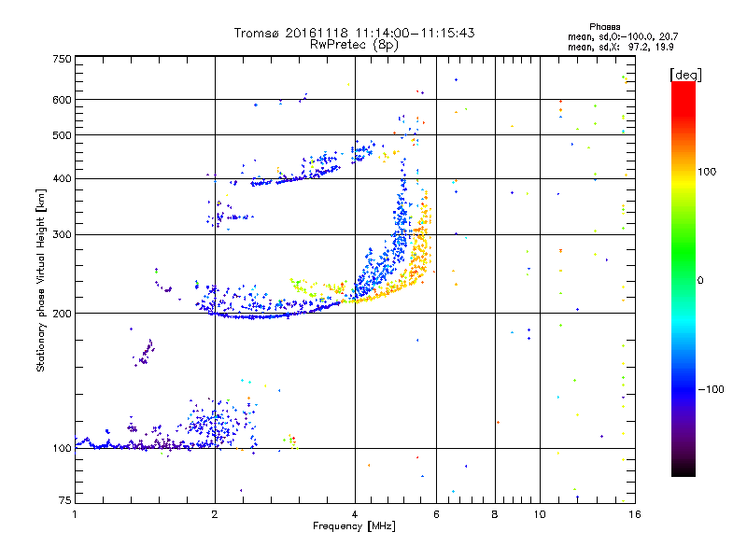Click the y-axis label '200'
The image size is (747, 560).
63,314
